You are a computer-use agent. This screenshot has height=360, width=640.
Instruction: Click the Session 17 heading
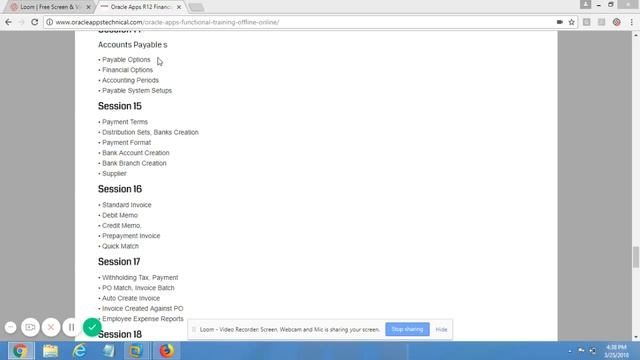coord(119,262)
